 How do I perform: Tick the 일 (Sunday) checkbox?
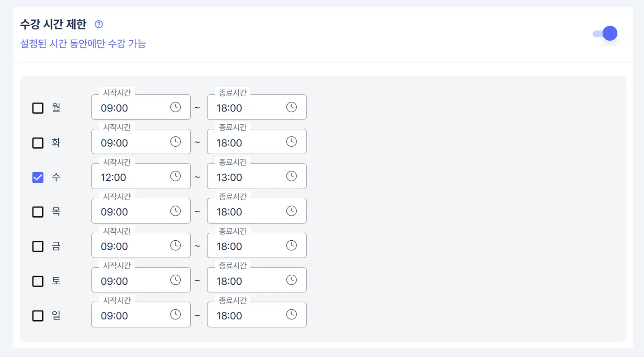click(x=38, y=316)
